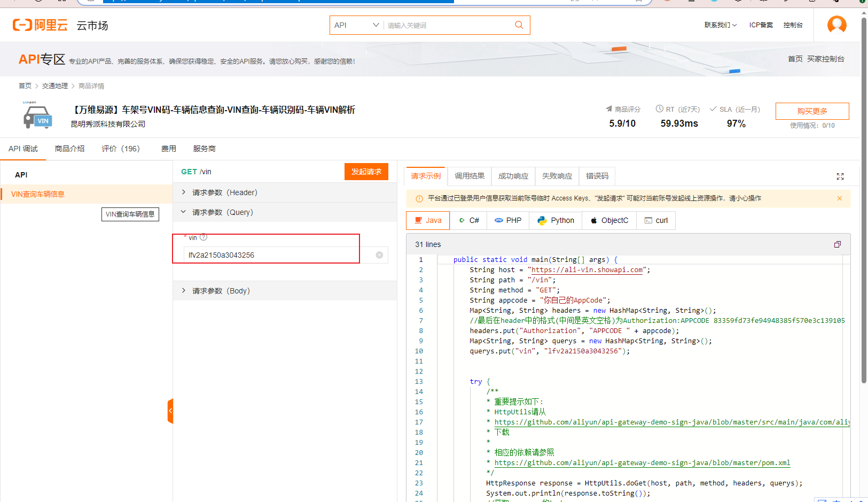Click the search magnifier icon

(x=519, y=25)
